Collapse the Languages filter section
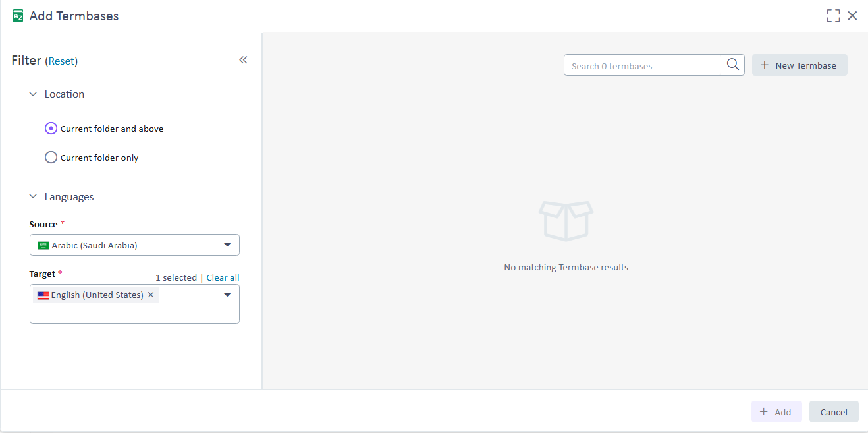Image resolution: width=868 pixels, height=433 pixels. 33,197
